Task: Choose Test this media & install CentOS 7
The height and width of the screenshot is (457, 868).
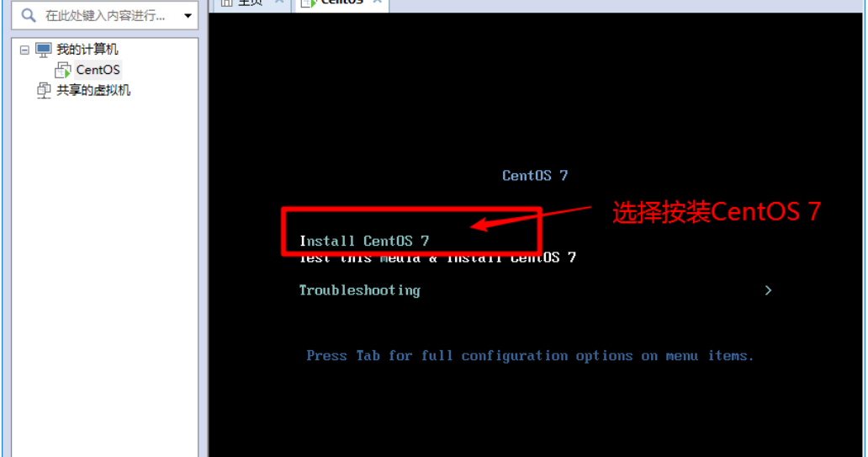Action: point(437,258)
